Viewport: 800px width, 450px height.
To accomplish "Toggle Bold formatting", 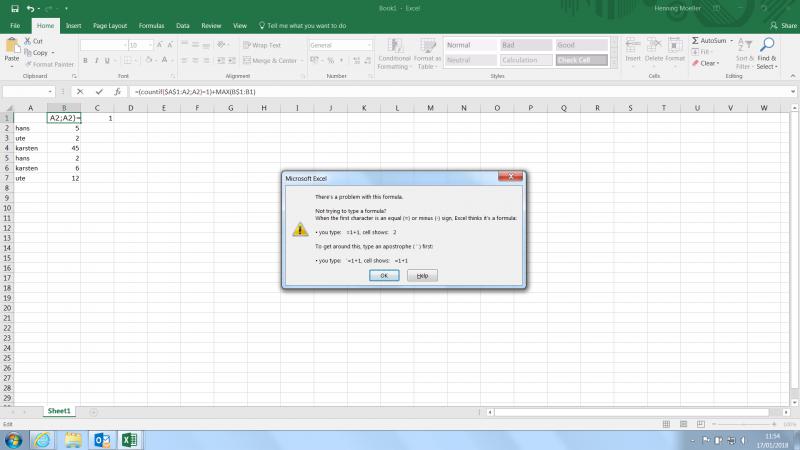I will (85, 60).
